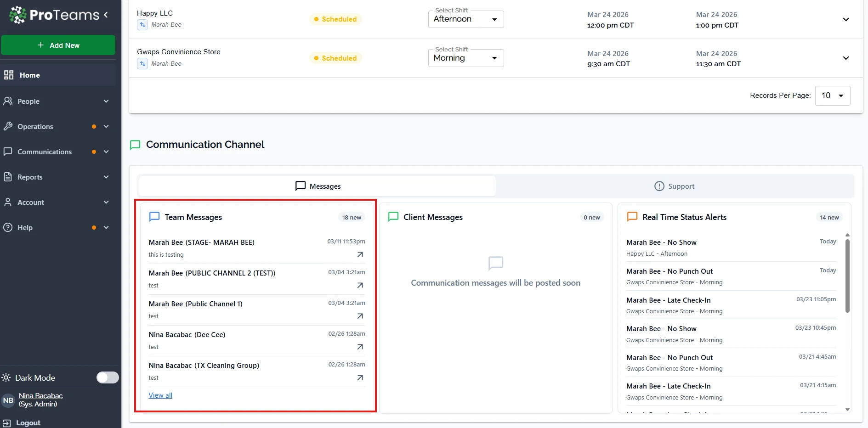Open Afternoon shift dropdown for Happy LLC
The image size is (868, 428).
466,19
